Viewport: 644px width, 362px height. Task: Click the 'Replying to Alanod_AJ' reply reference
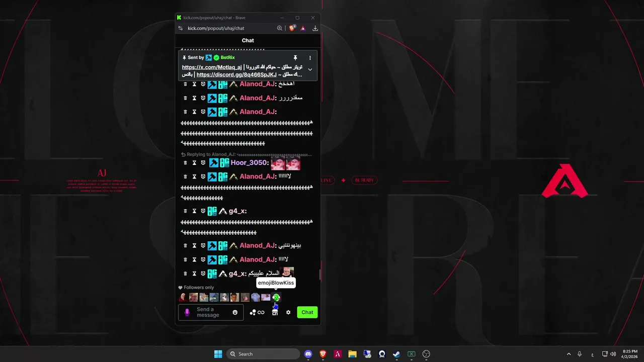(x=246, y=154)
